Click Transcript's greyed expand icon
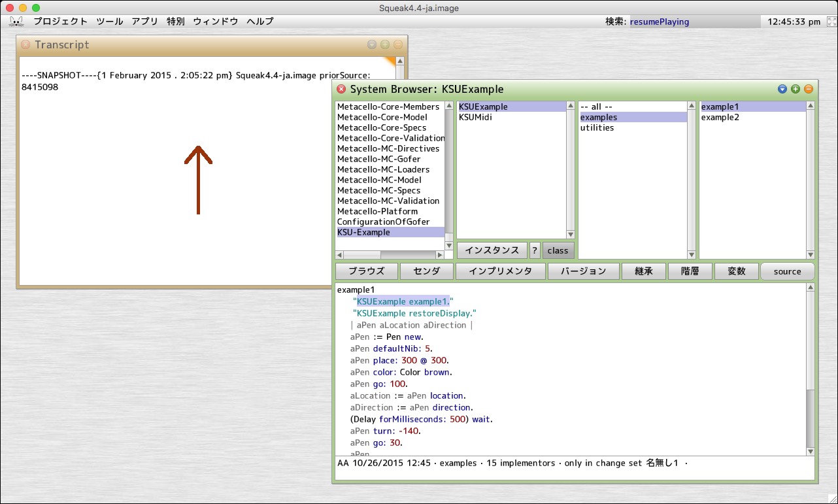 (x=385, y=45)
